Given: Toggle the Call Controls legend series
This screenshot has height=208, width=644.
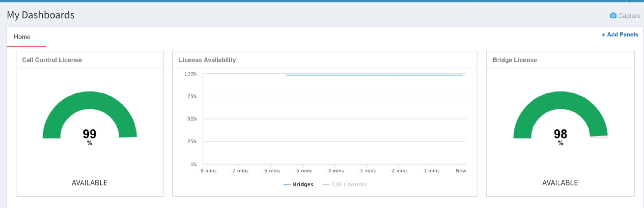Looking at the screenshot, I should tap(345, 184).
